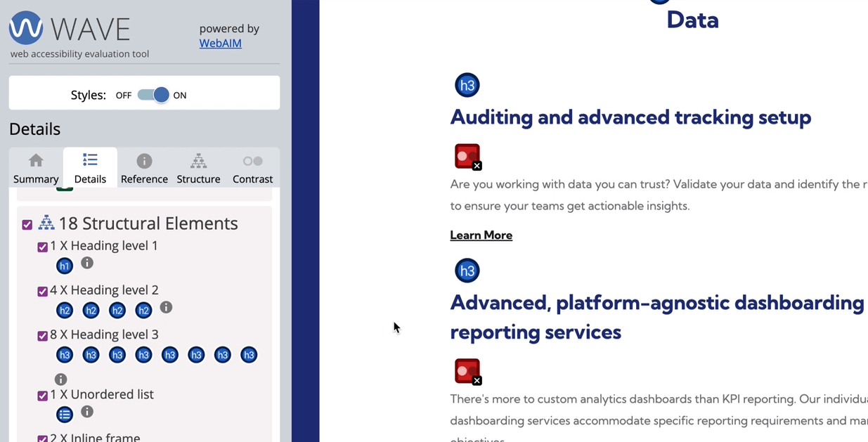The height and width of the screenshot is (442, 868).
Task: Click red error icon under dashboarding heading
Action: point(467,372)
